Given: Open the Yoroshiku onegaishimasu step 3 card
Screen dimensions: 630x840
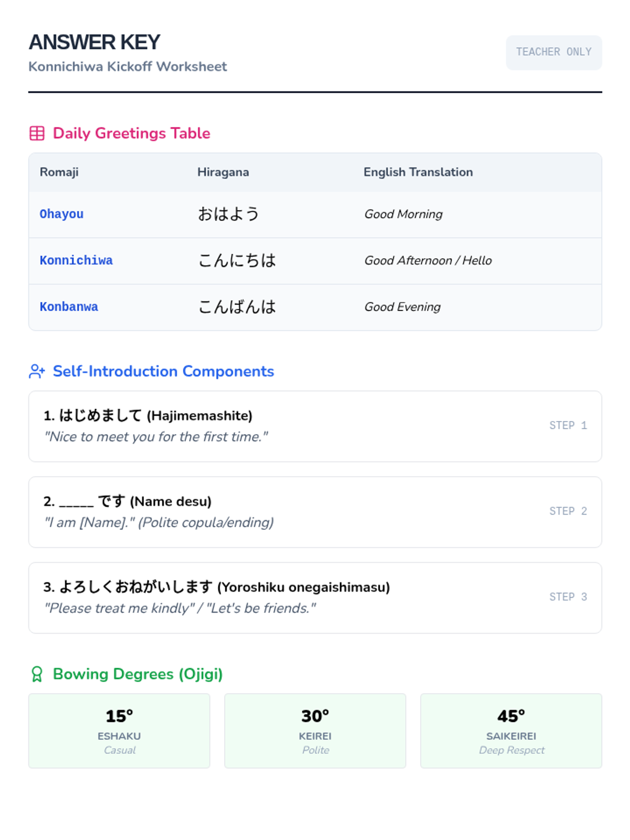Looking at the screenshot, I should pos(315,597).
